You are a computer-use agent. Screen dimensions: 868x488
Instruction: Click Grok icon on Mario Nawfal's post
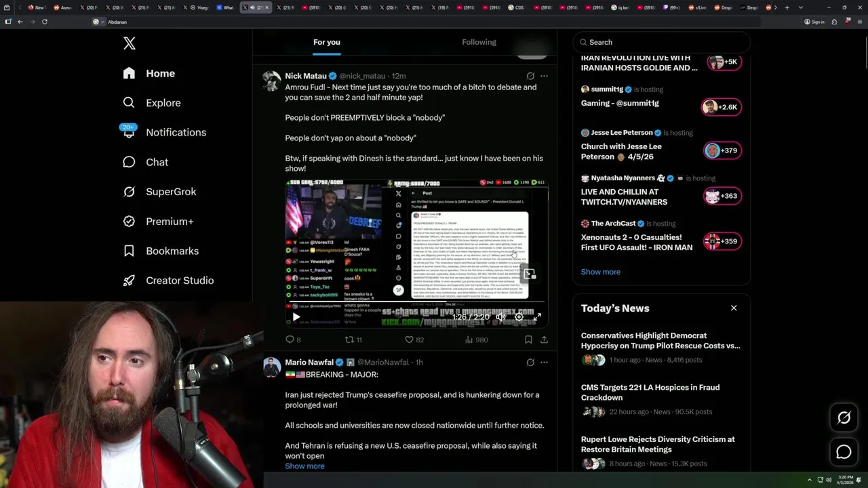530,363
